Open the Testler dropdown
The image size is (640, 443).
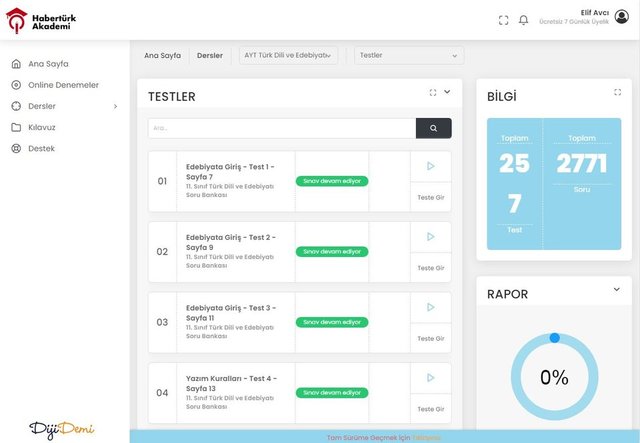(x=409, y=56)
